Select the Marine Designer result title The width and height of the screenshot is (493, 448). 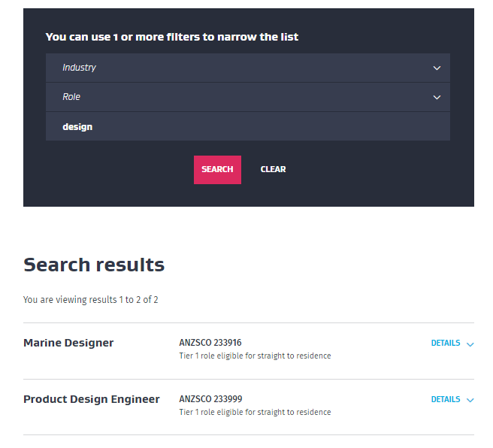pyautogui.click(x=68, y=343)
